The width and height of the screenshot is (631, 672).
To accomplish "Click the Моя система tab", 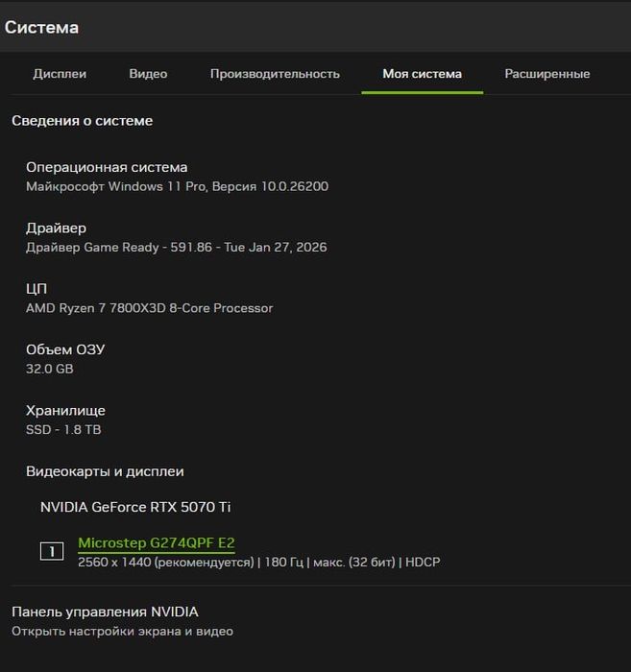I will (x=423, y=74).
